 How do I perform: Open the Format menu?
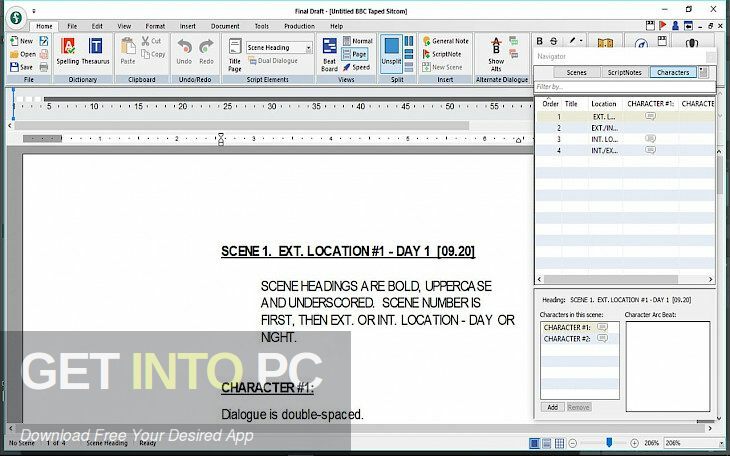[155, 26]
